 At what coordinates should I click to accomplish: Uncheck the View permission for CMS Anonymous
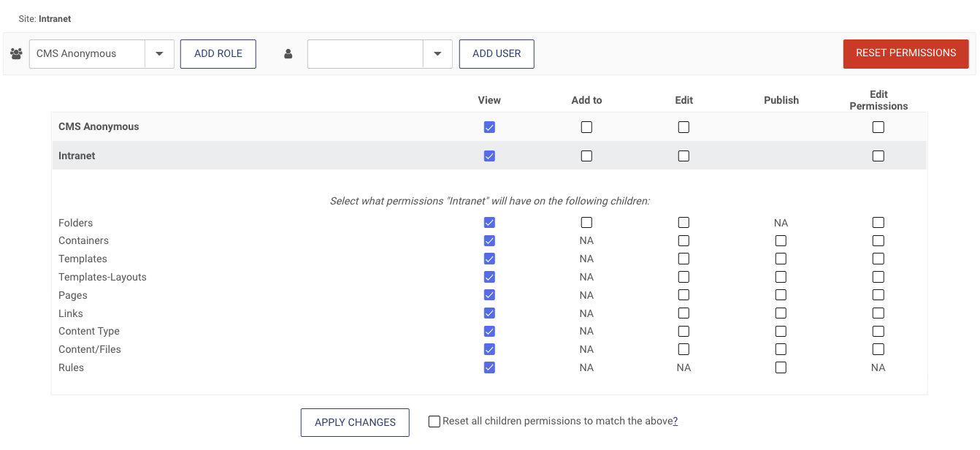point(489,126)
